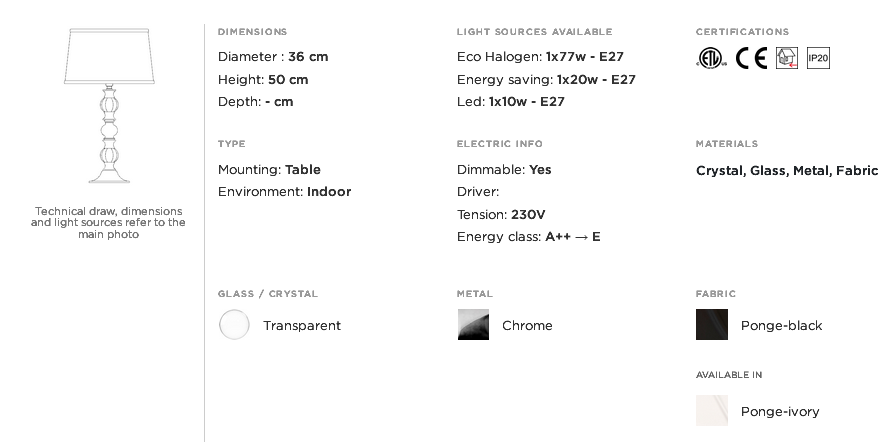Click the ETL certification icon
The width and height of the screenshot is (894, 442).
pyautogui.click(x=711, y=58)
